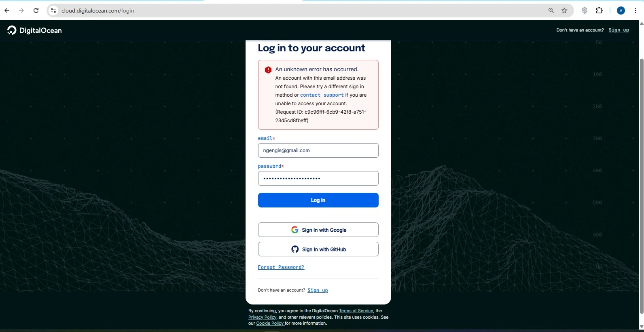Screen dimensions: 644x332
Task: Click Sign up link in top header
Action: click(619, 30)
